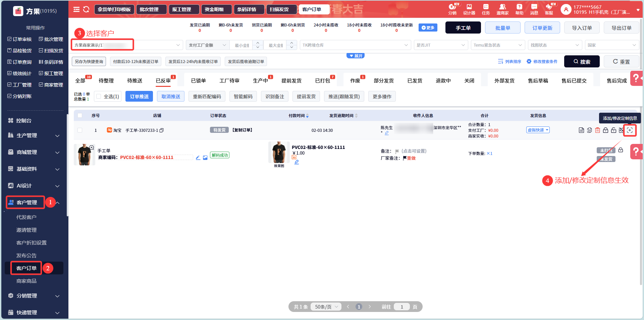This screenshot has width=644, height=320.
Task: Click 添加/修改定制信息 icon in order row
Action: click(x=630, y=130)
